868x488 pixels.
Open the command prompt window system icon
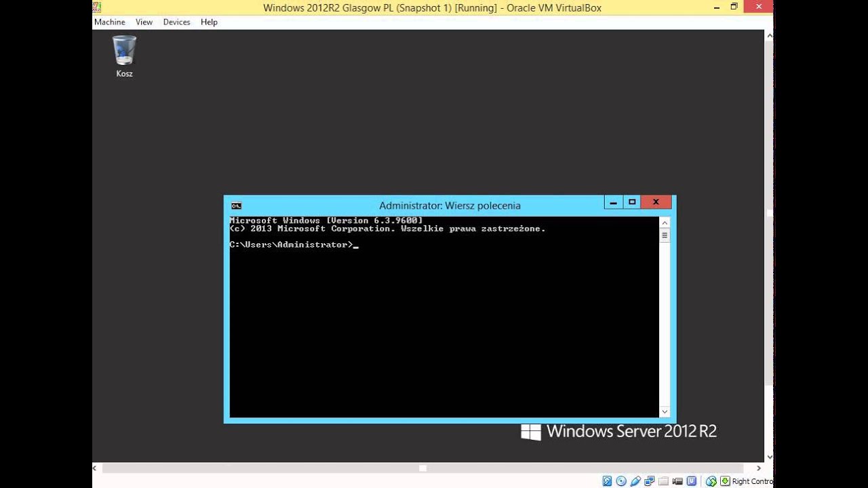(x=236, y=205)
